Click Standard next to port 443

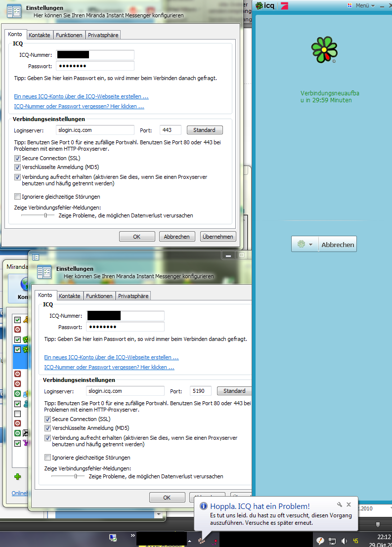coord(205,130)
